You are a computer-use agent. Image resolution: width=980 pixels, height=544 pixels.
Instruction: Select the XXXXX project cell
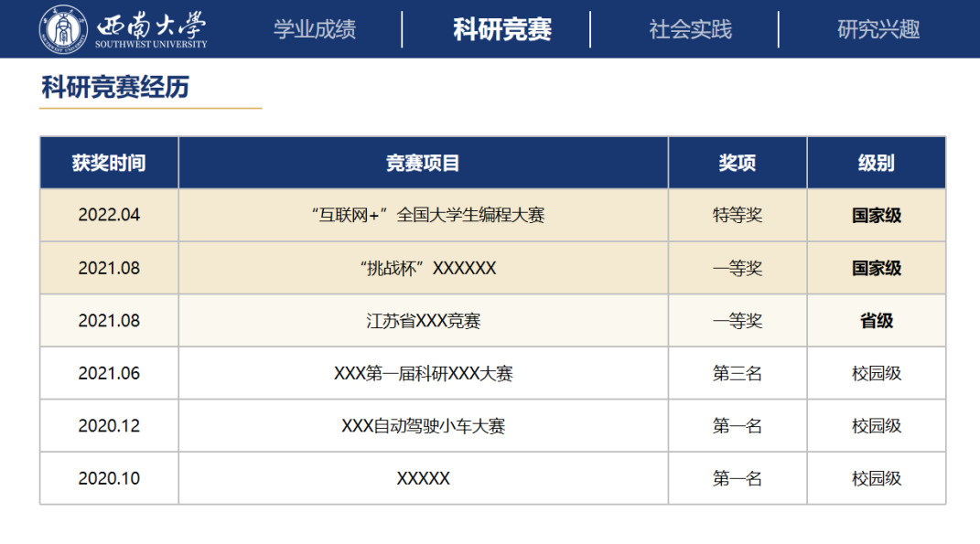423,478
